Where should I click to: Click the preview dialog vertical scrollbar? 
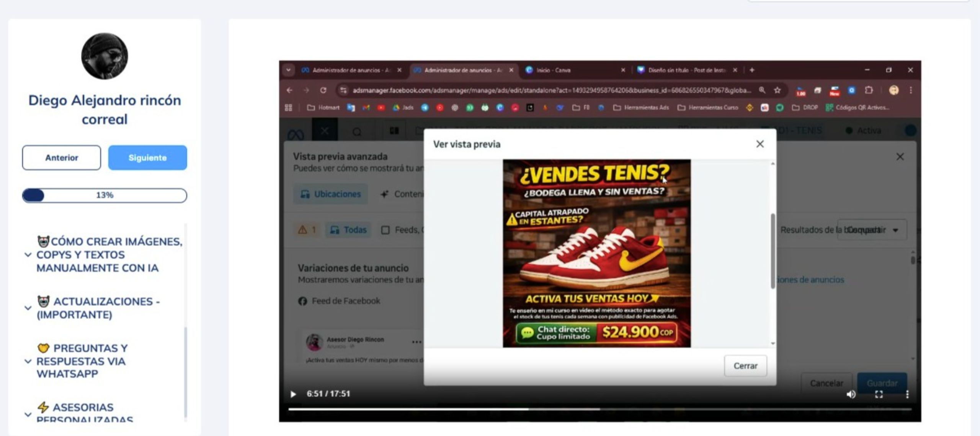(773, 251)
